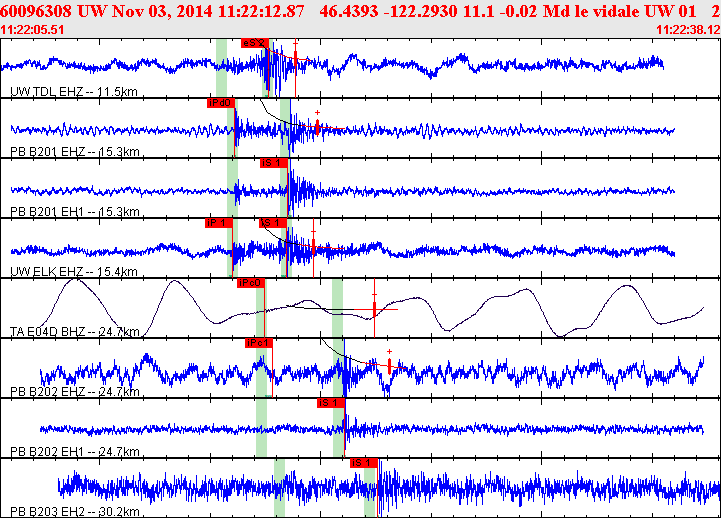Click the iS 1 pick flag on PB B201 EH1
721x518 pixels.
point(273,163)
